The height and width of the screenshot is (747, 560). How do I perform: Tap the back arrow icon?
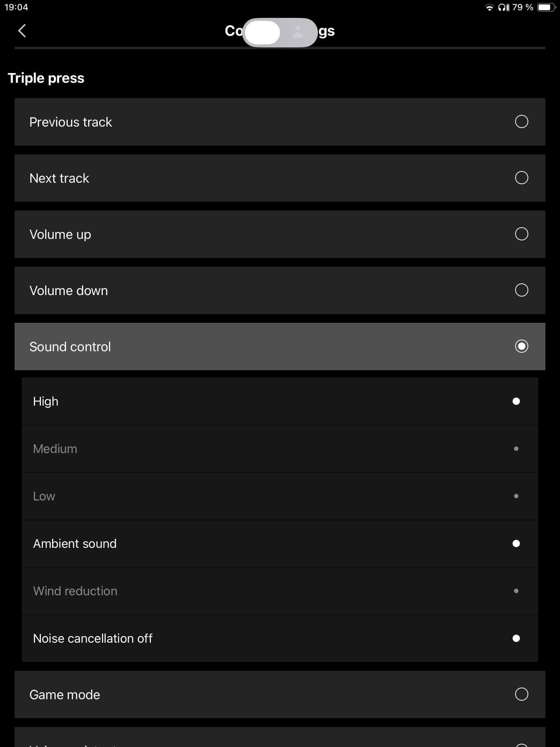click(22, 31)
